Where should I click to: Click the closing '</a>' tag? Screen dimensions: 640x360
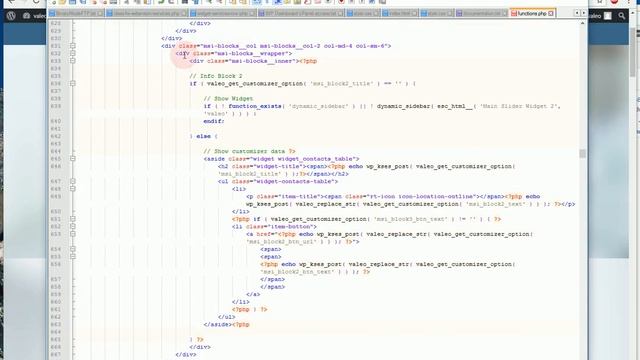pos(253,294)
